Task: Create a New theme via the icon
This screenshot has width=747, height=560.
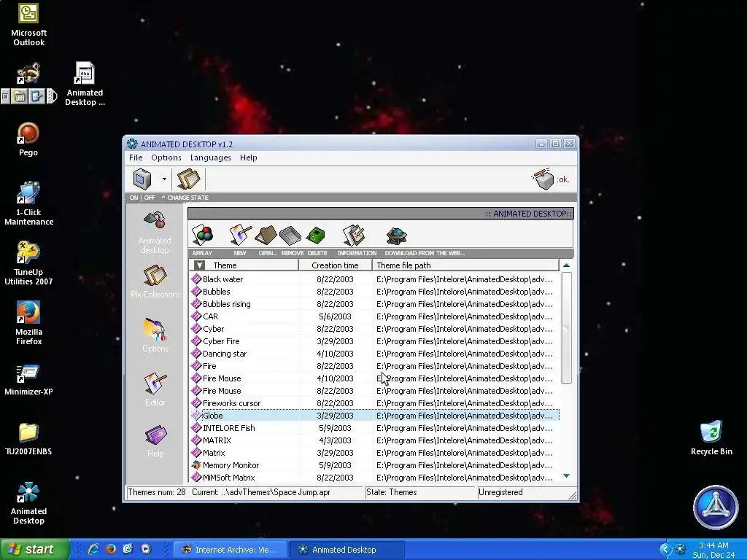Action: pos(240,236)
